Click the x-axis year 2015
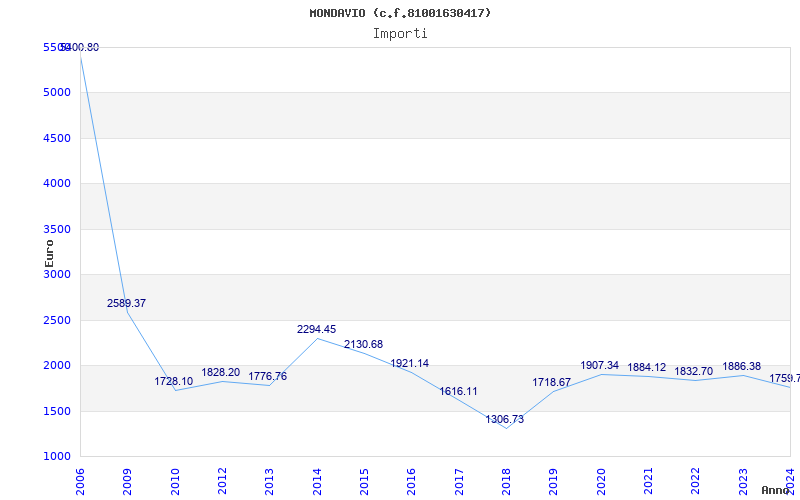Screen dimensions: 800x500 pyautogui.click(x=364, y=482)
